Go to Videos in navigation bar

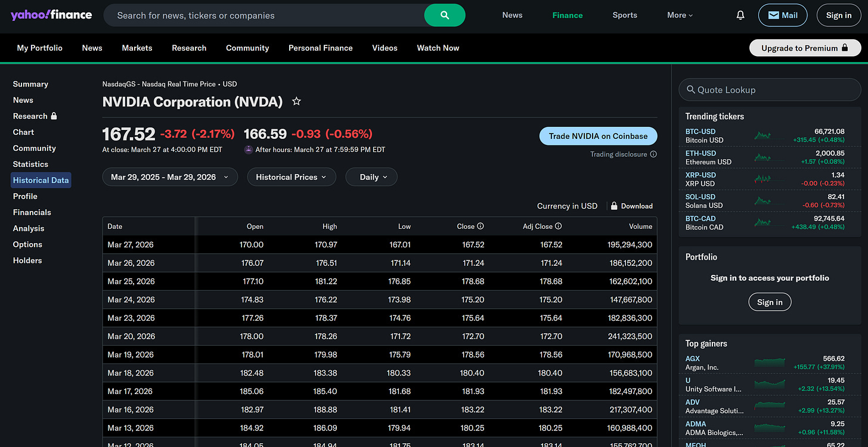tap(385, 48)
